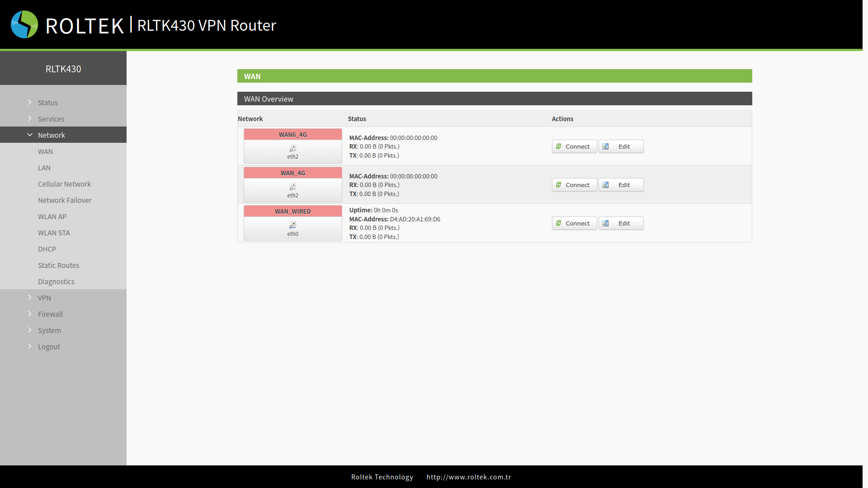Open the Services menu
The height and width of the screenshot is (488, 868).
coord(51,119)
